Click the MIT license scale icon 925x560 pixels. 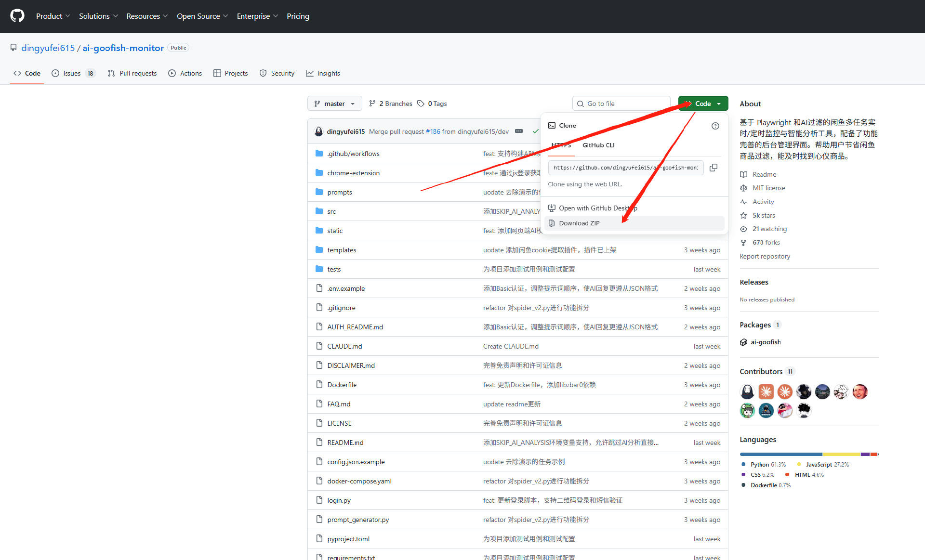[x=743, y=188]
